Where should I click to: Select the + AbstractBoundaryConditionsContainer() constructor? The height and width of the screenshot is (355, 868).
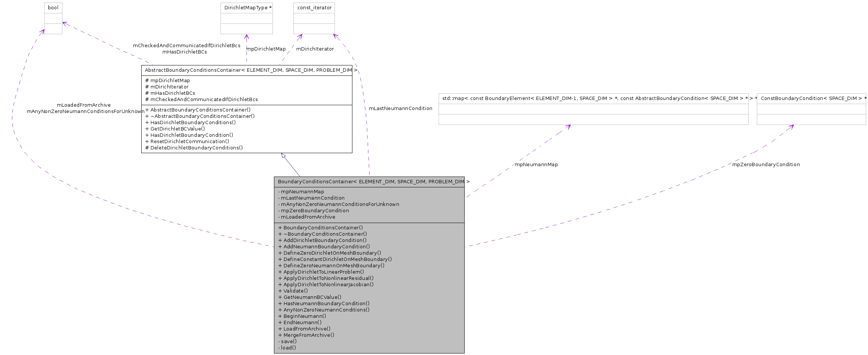click(198, 110)
